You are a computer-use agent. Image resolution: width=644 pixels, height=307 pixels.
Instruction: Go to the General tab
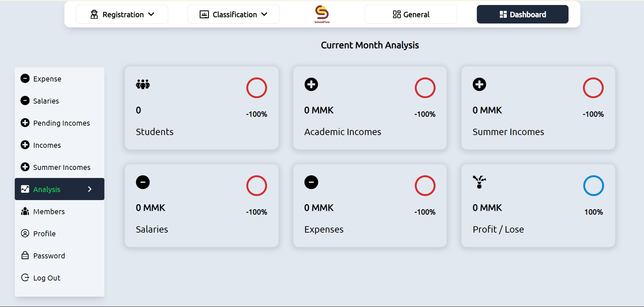coord(411,14)
